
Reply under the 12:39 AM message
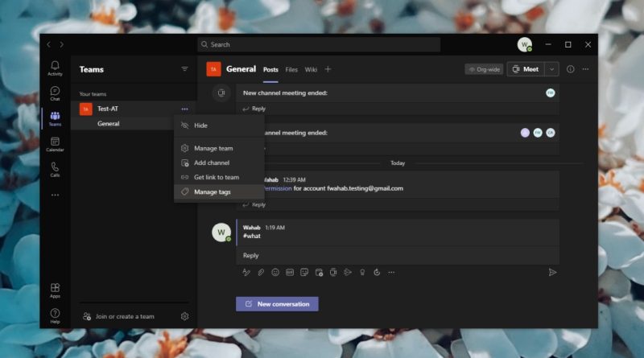[x=254, y=204]
